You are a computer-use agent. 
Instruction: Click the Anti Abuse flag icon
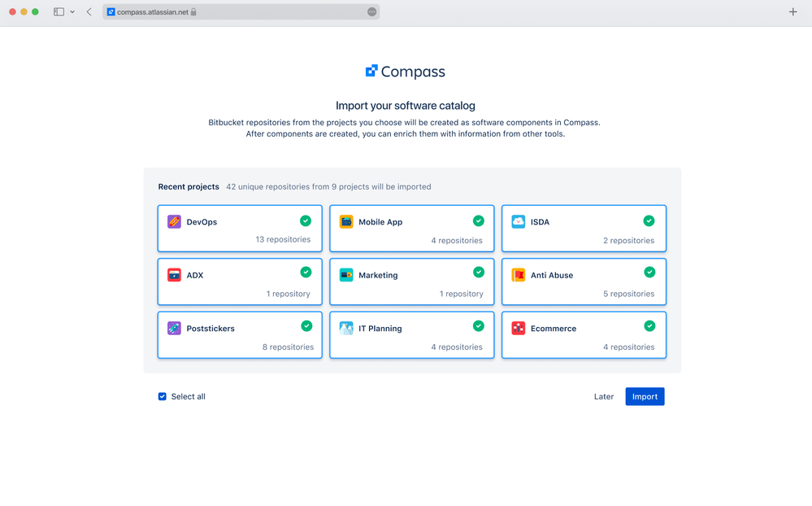518,275
